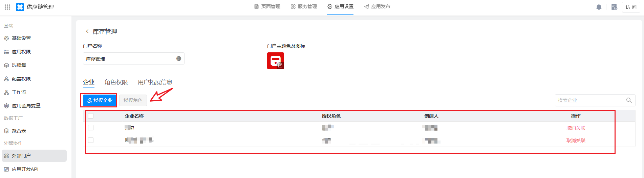Go back using the arrow beside 库存管理
The width and height of the screenshot is (644, 178).
[x=87, y=31]
